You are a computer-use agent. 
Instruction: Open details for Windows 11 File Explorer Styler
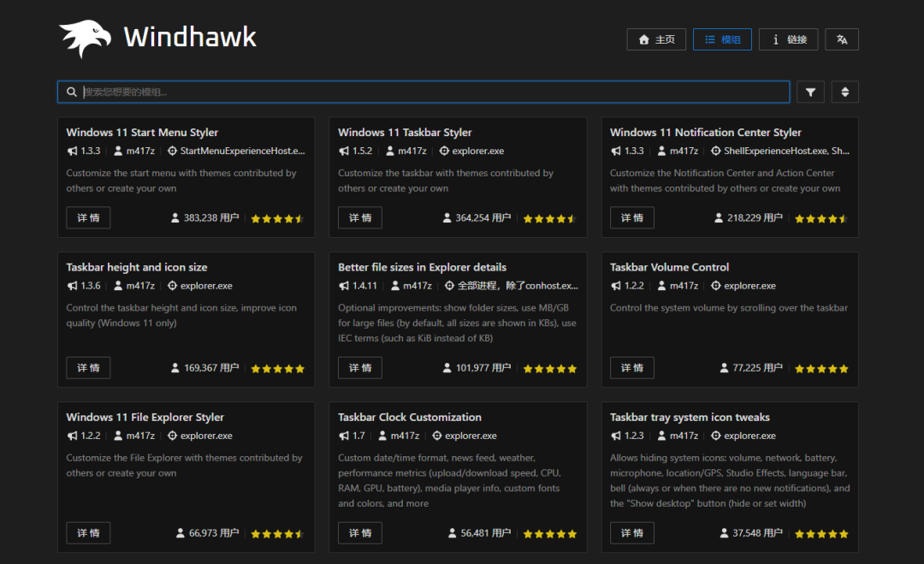pos(88,533)
